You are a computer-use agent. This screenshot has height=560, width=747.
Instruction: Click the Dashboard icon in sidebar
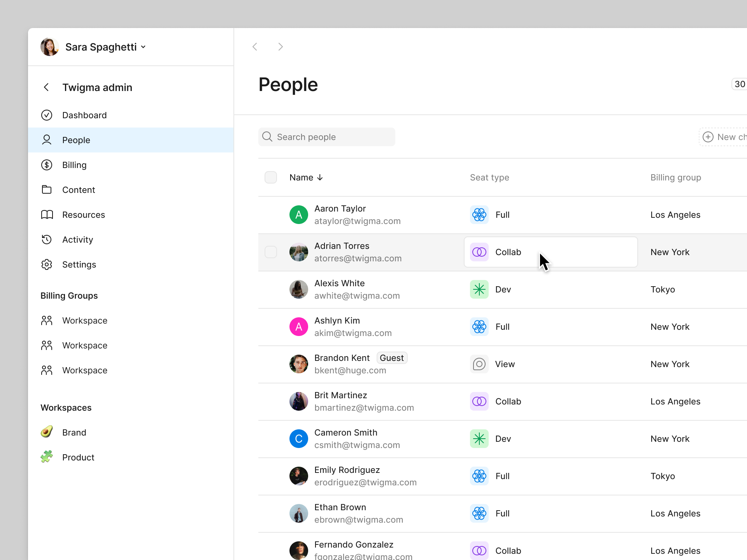pyautogui.click(x=46, y=115)
